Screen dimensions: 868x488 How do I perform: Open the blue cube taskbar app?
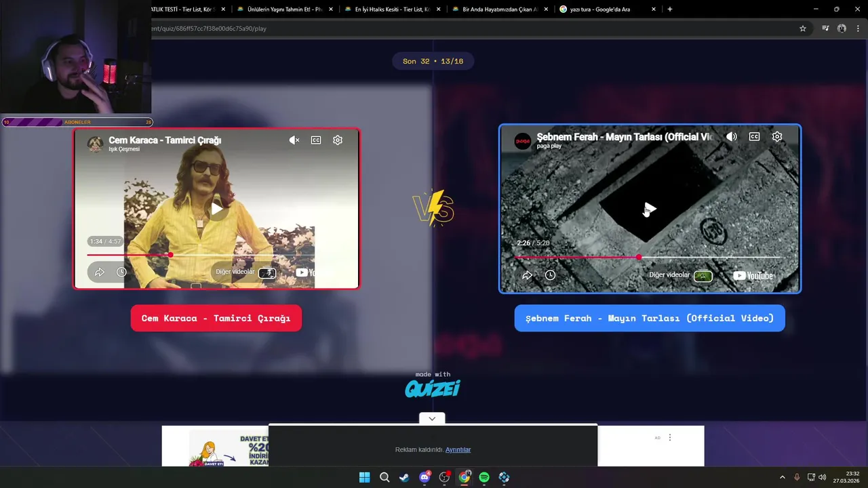504,477
